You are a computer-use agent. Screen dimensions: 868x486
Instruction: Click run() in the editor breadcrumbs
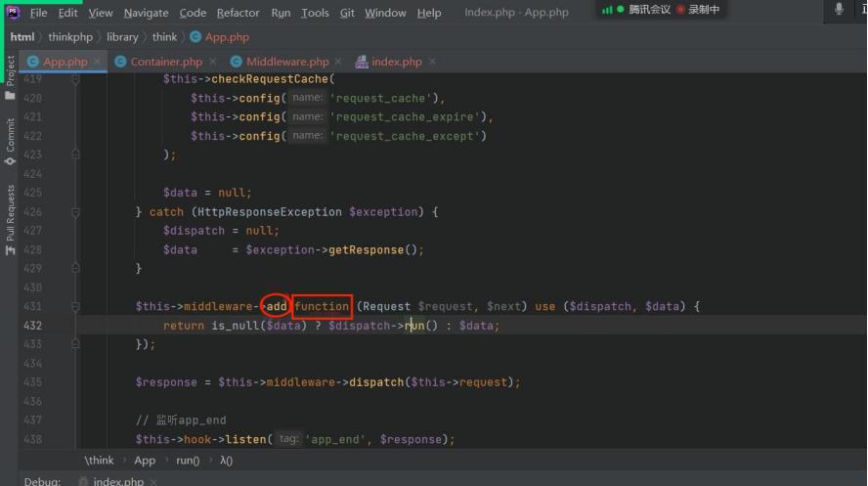point(188,461)
